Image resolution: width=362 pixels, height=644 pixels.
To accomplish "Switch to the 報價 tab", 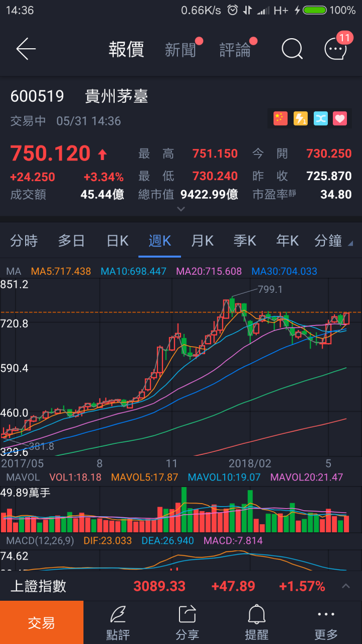I will [126, 49].
